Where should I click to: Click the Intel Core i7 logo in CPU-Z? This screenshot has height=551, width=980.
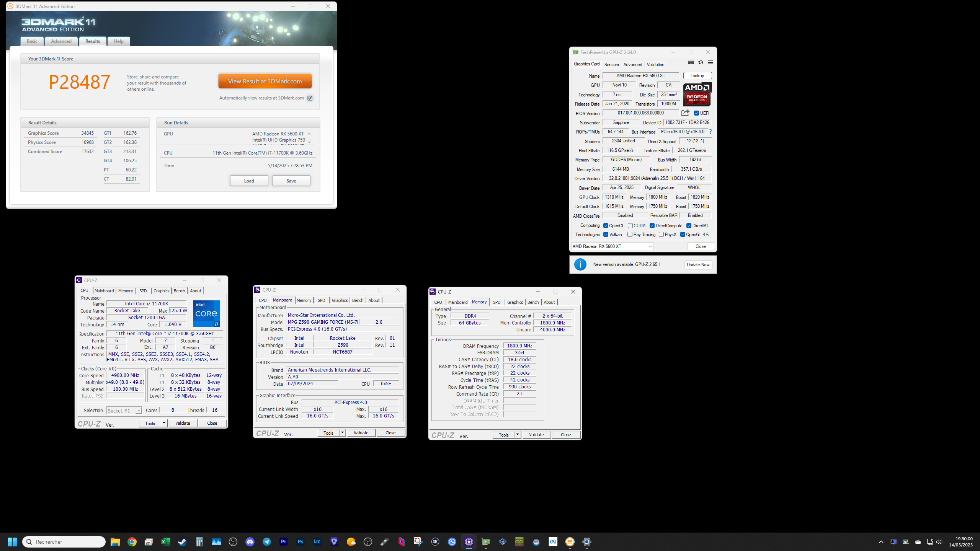206,313
